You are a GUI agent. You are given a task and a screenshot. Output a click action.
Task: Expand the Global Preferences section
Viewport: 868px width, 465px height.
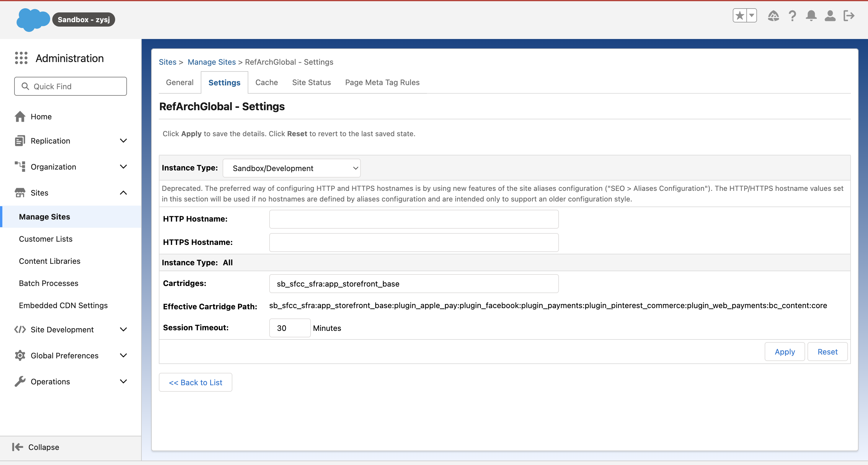(x=123, y=355)
